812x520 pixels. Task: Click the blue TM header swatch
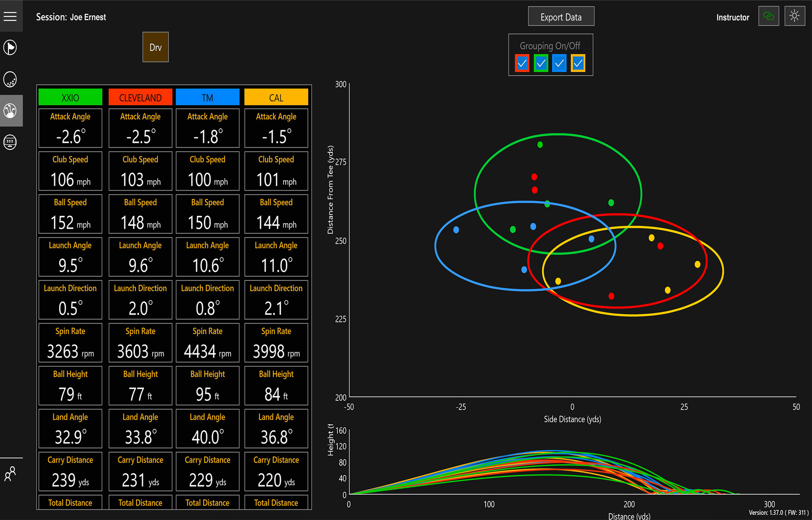207,98
